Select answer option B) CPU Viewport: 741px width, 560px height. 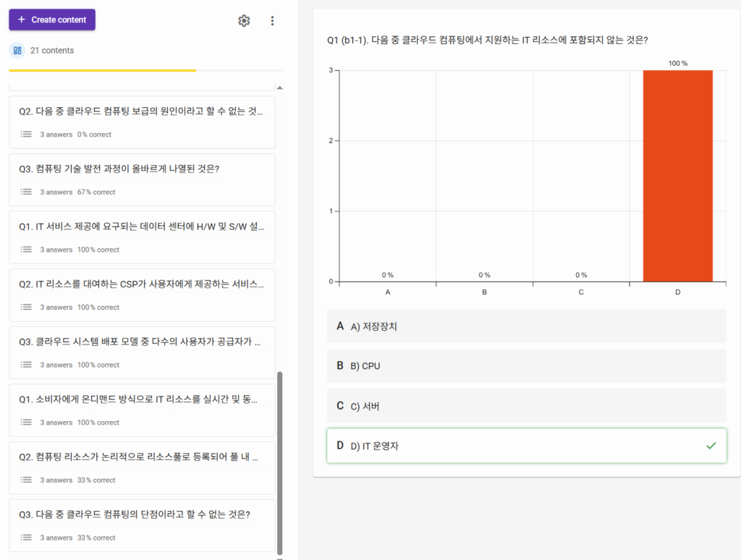(x=526, y=366)
